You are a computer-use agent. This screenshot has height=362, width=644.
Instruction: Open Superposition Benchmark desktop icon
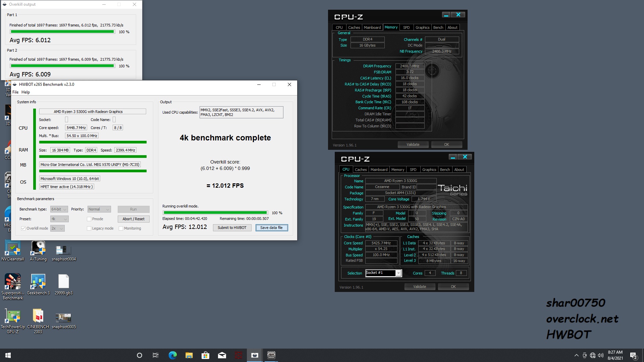tap(13, 287)
